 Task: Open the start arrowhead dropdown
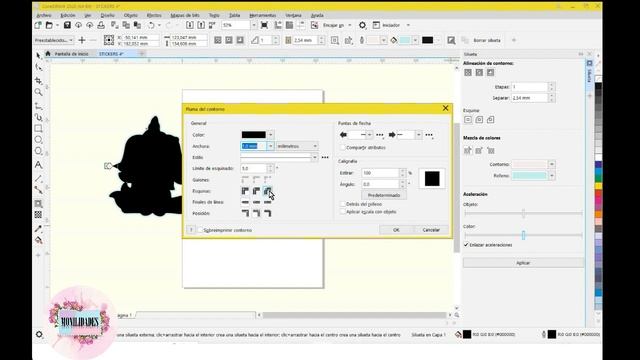[x=369, y=135]
